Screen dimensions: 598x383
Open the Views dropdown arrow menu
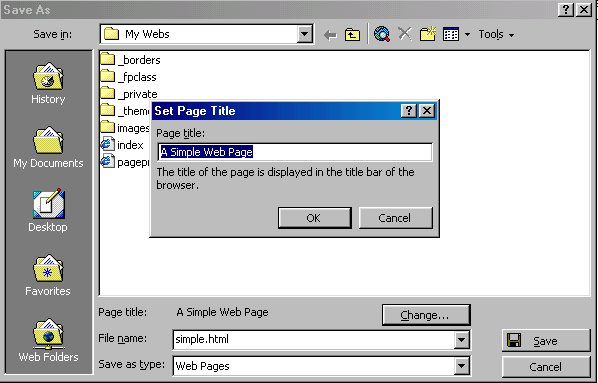(x=468, y=35)
